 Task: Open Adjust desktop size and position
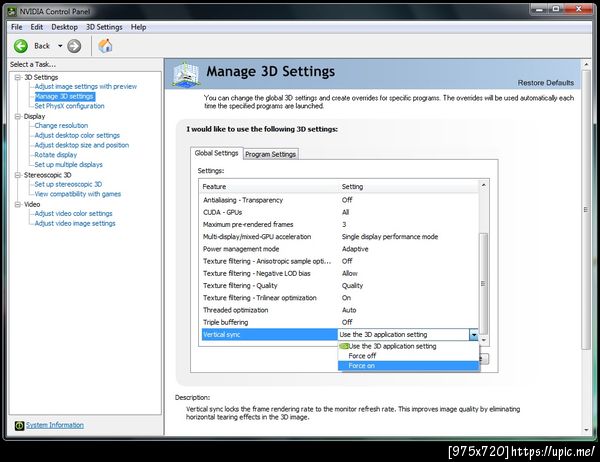coord(82,145)
